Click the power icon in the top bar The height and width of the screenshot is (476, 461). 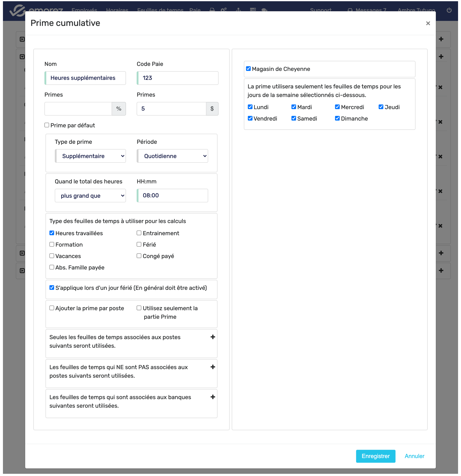(x=449, y=10)
